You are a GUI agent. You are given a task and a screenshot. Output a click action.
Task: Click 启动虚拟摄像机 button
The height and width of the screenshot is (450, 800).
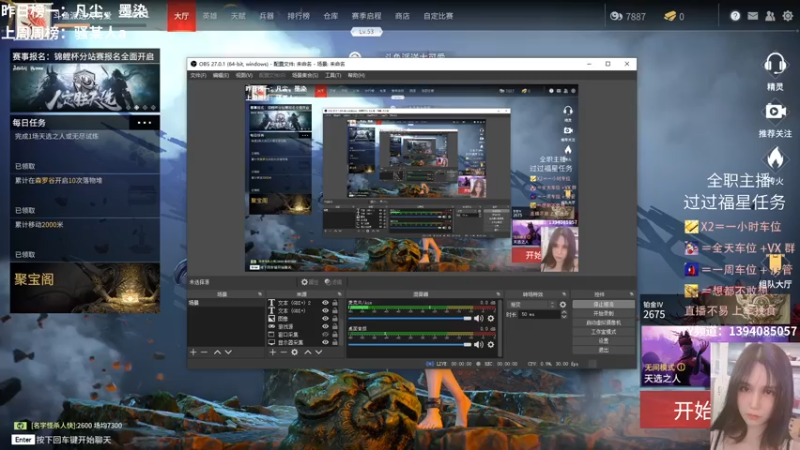[604, 322]
